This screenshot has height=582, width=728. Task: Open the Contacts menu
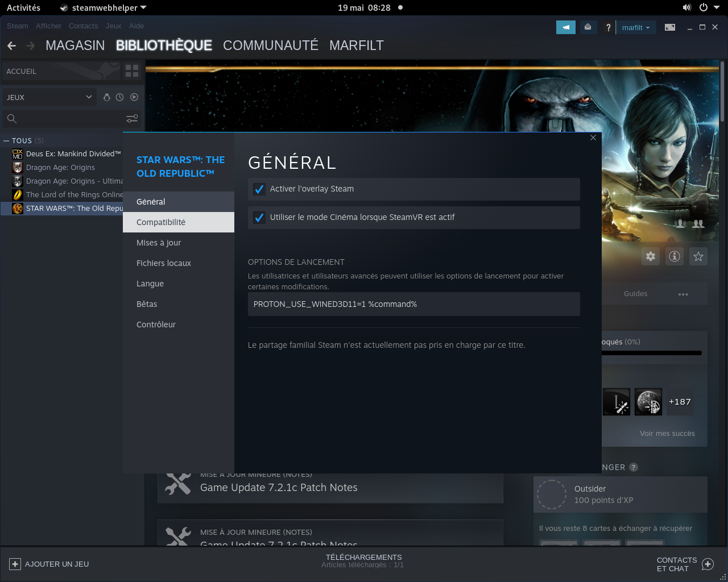[x=83, y=26]
